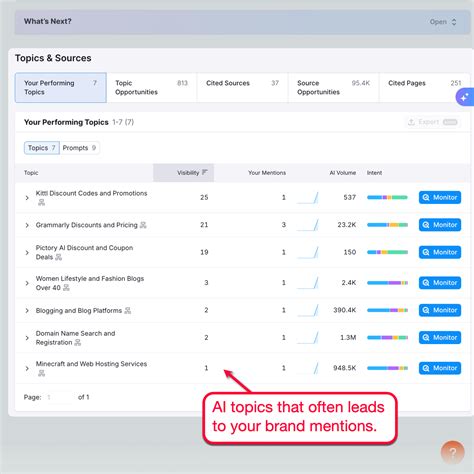Switch to the Source Opportunities tab

coord(333,87)
